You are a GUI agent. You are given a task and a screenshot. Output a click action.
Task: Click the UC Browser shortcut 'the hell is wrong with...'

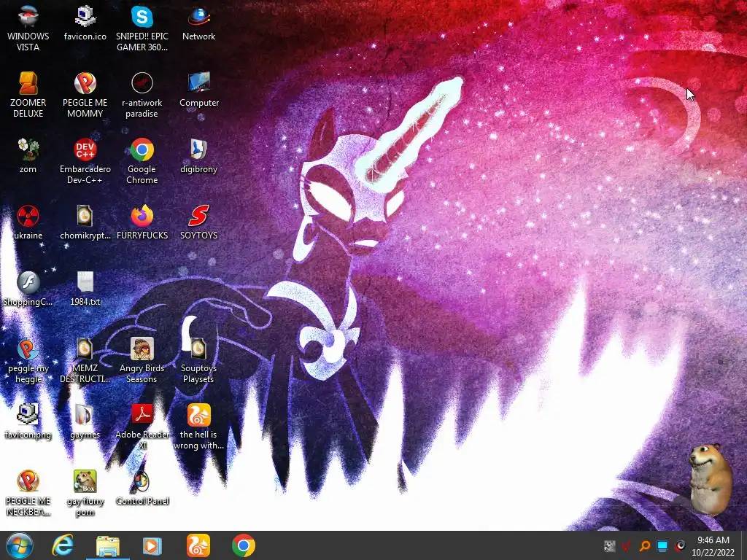198,427
